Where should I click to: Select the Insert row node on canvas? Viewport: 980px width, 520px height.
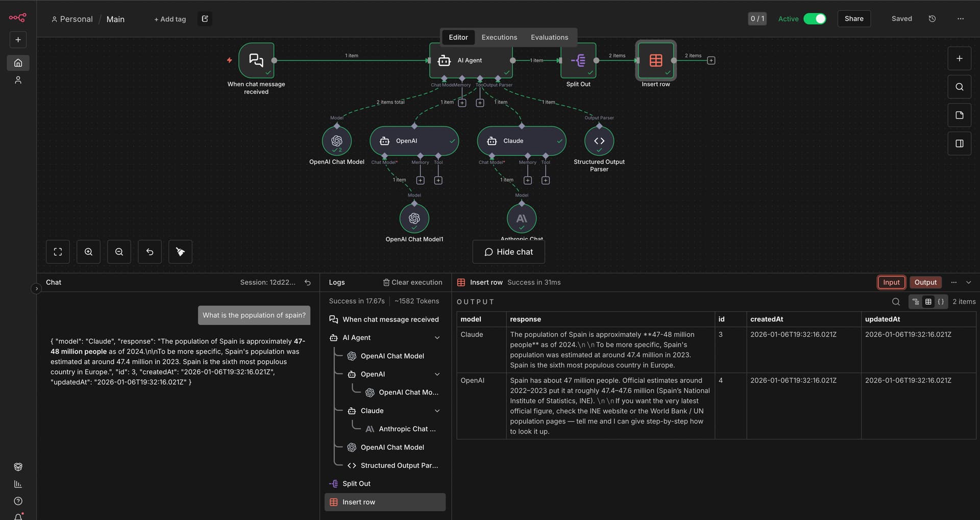[655, 61]
